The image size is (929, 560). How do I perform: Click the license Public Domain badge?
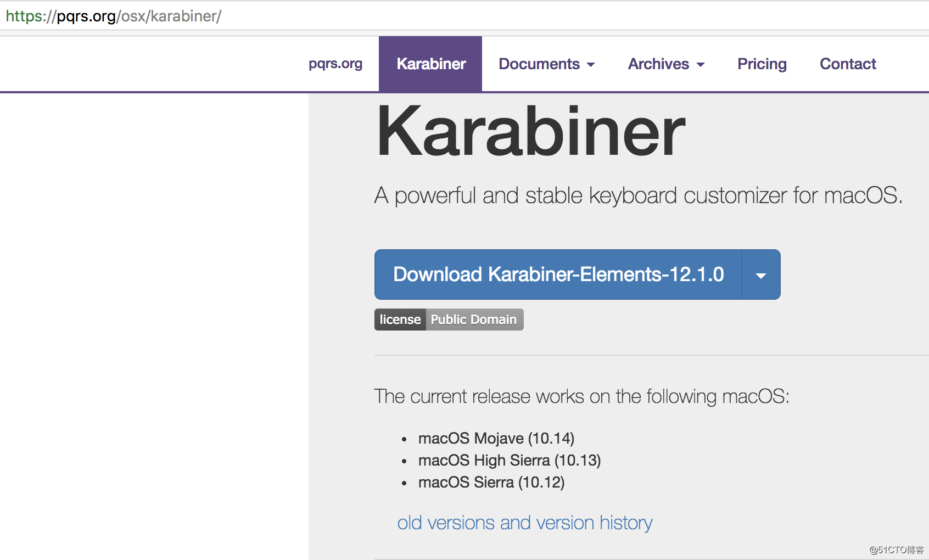coord(449,320)
